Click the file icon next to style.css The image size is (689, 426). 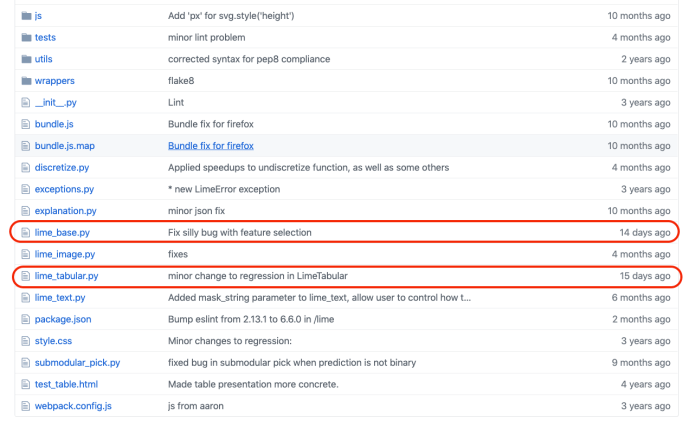click(26, 341)
